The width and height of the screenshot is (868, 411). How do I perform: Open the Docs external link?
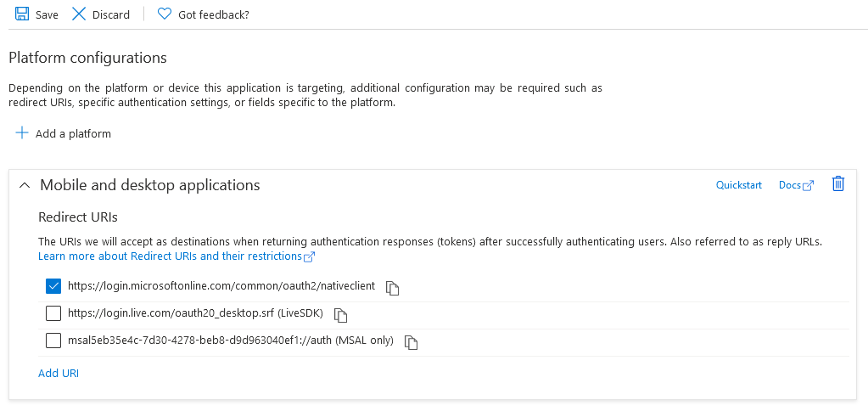tap(796, 185)
